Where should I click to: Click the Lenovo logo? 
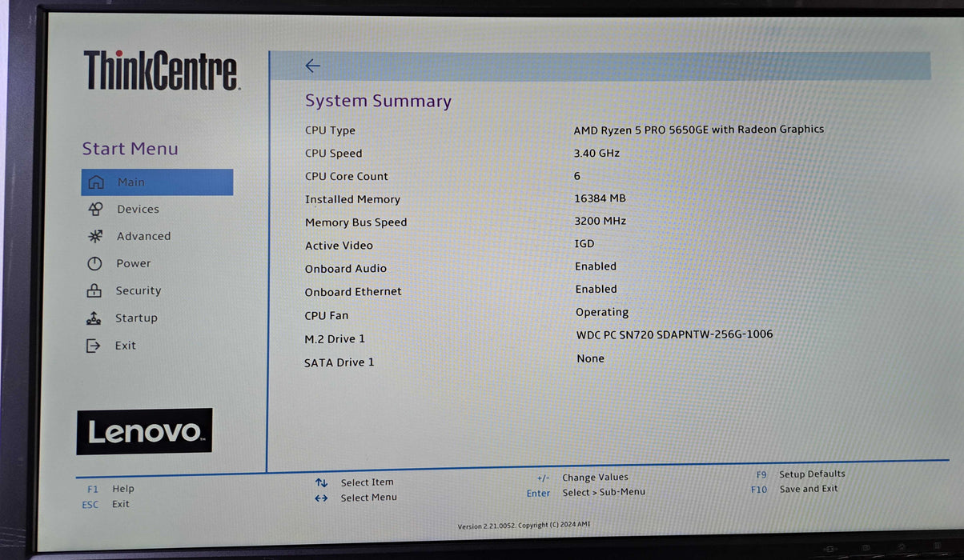[x=144, y=431]
